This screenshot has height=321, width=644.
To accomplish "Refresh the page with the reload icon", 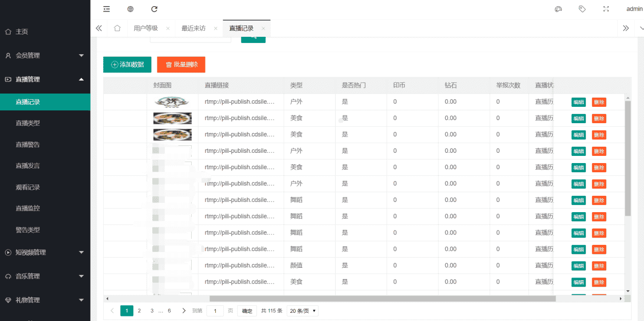I will (x=154, y=9).
